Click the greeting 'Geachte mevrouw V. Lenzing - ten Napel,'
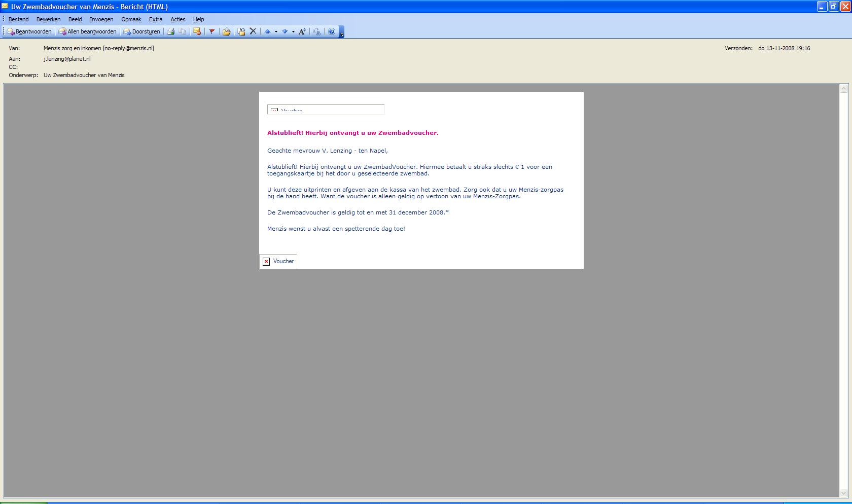This screenshot has width=852, height=504. point(328,151)
